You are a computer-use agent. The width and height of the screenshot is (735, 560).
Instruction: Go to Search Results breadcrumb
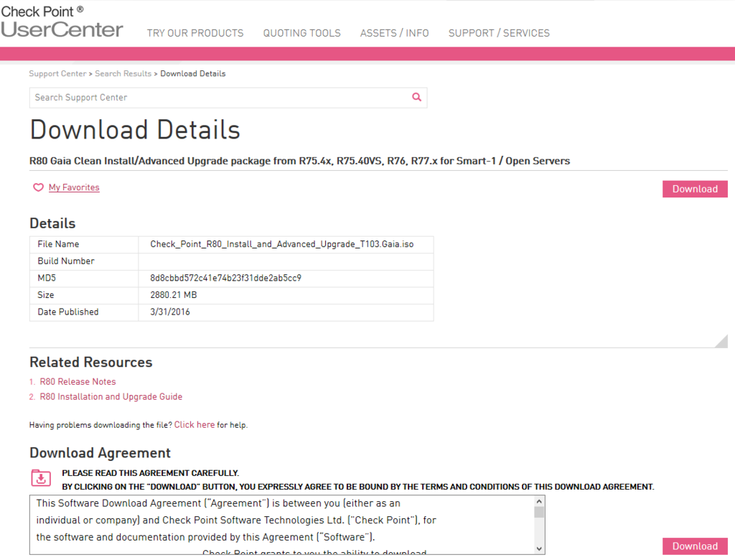tap(123, 74)
